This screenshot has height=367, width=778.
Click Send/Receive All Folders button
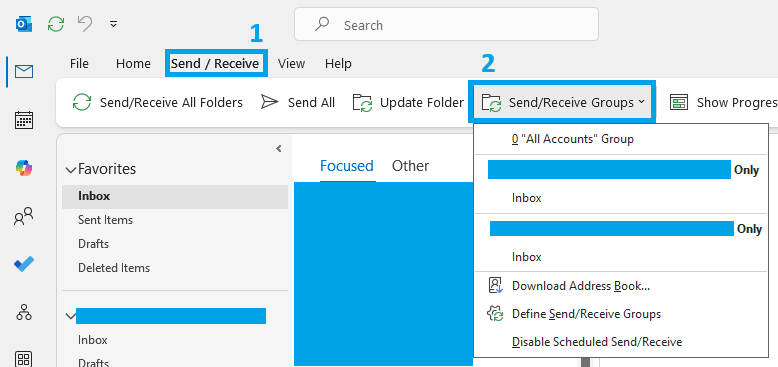click(x=157, y=103)
